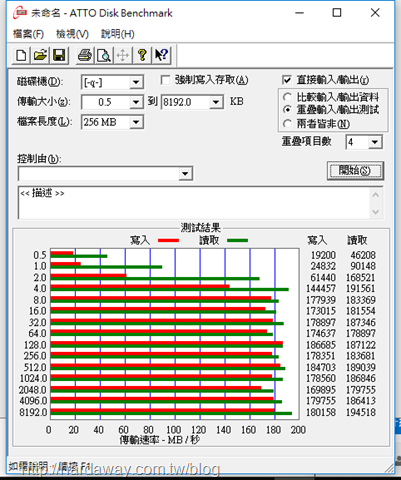Click the 4.0 row read value 191561
401x480 pixels.
point(361,288)
